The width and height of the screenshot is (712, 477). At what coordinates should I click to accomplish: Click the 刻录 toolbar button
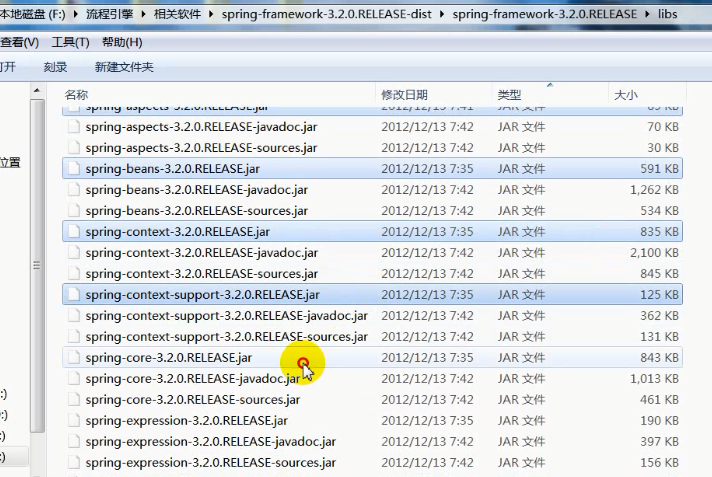coord(55,67)
